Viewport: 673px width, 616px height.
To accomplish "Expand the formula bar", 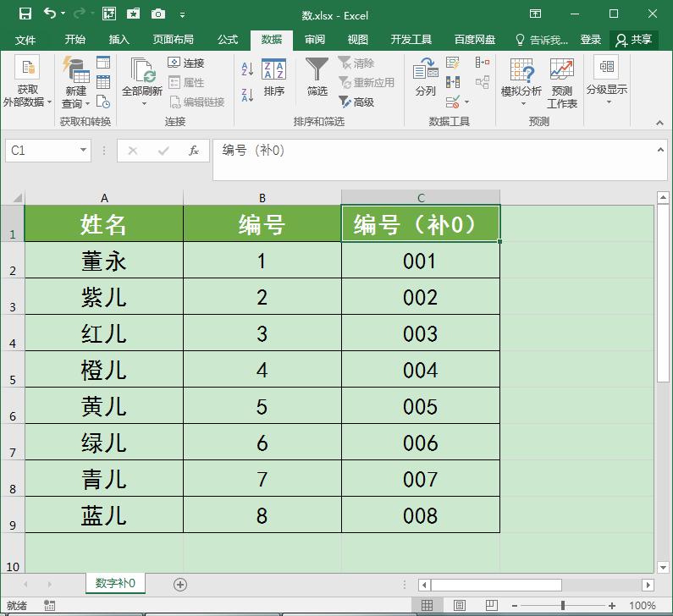I will [660, 150].
